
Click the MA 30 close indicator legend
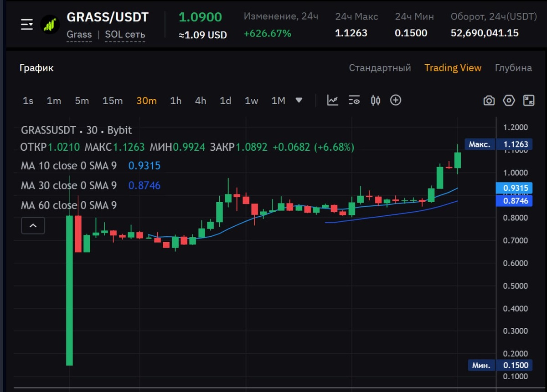point(68,186)
